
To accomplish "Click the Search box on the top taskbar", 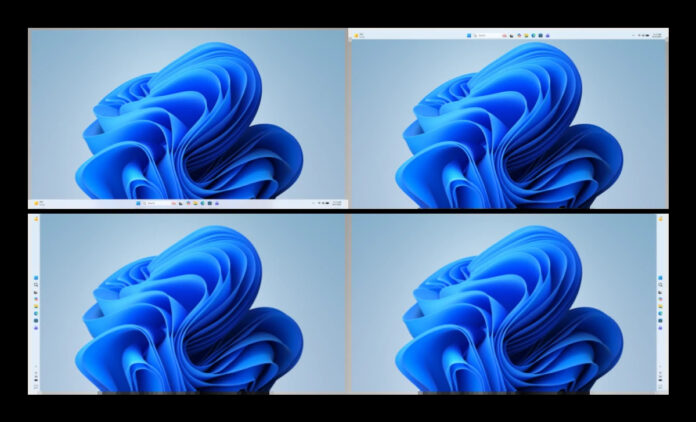I will click(480, 35).
